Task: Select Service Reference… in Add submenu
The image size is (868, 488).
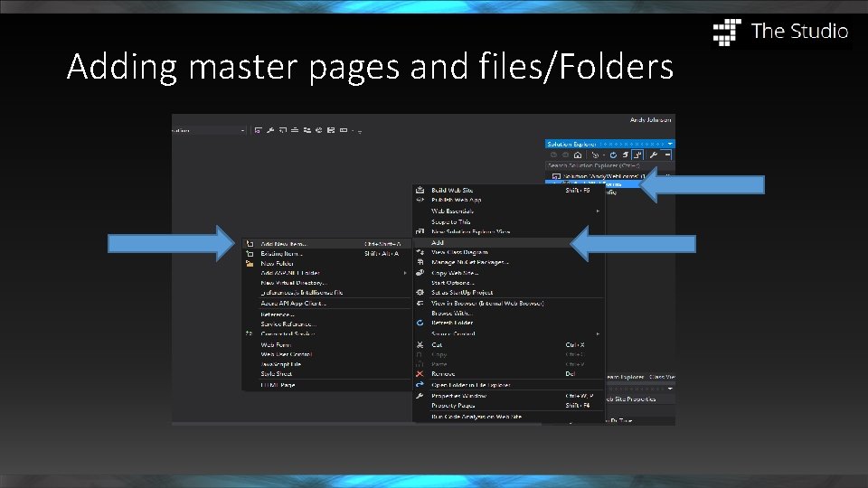Action: pos(288,324)
